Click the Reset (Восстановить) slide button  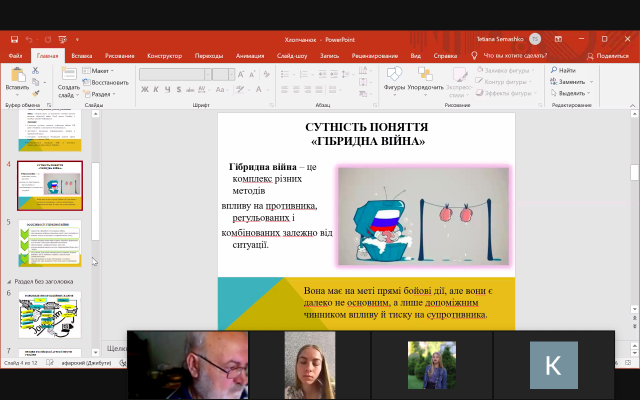click(x=108, y=81)
